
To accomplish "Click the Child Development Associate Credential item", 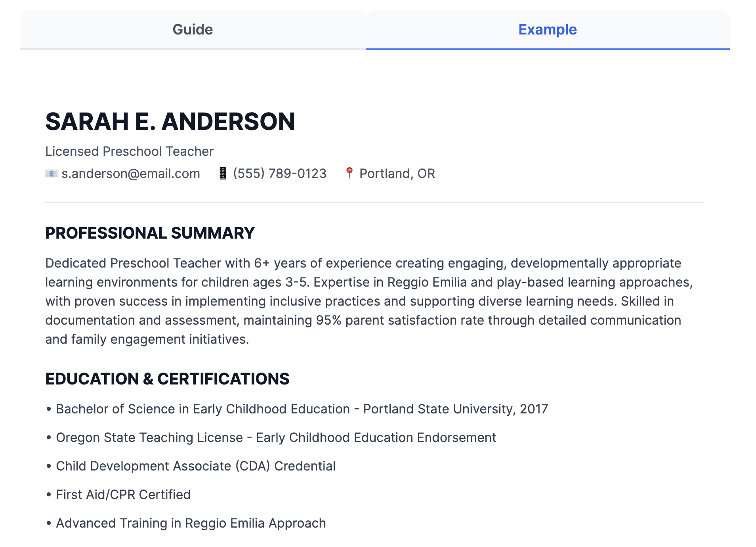I will tap(196, 466).
